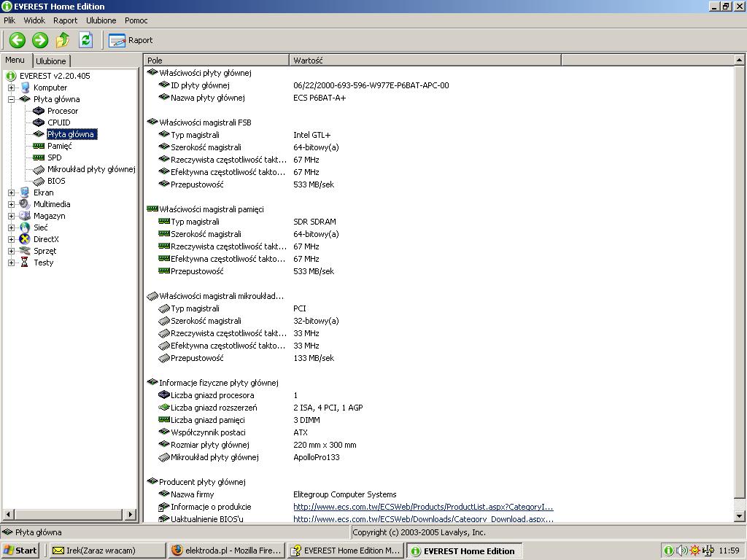This screenshot has width=747, height=560.
Task: Open the Plik menu
Action: pos(9,20)
